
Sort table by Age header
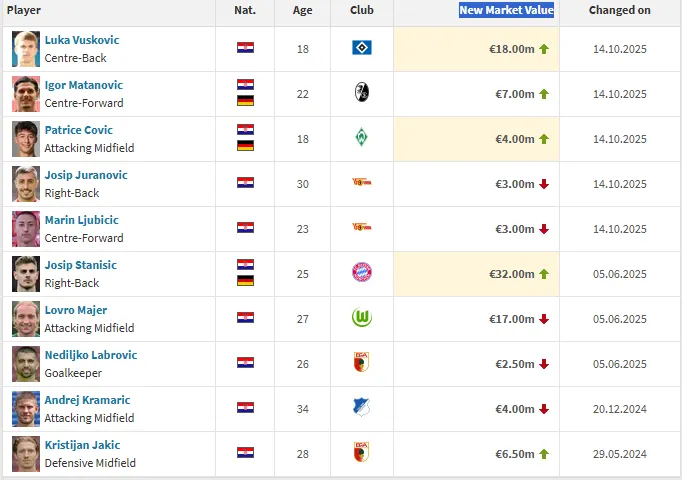coord(302,10)
